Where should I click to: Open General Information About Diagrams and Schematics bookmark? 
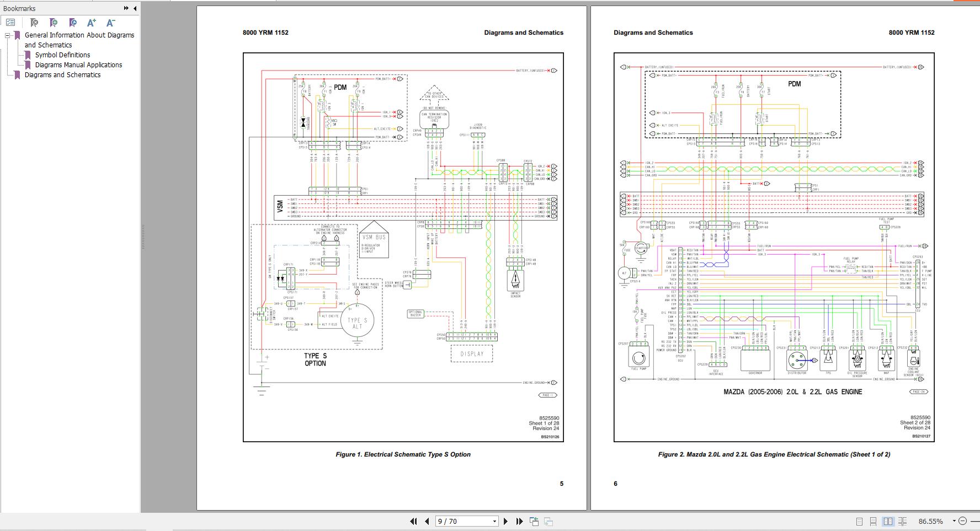click(x=79, y=40)
